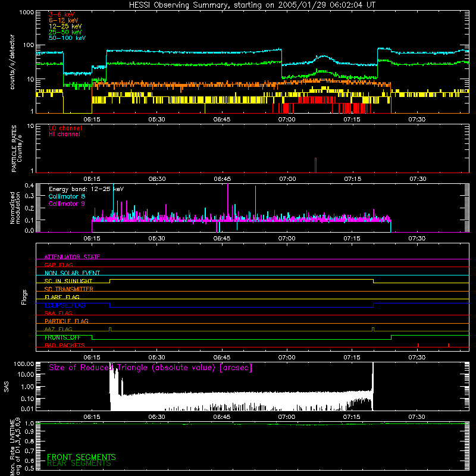The height and width of the screenshot is (476, 476).
Task: Select the 25-50 keV legend label
Action: click(65, 32)
